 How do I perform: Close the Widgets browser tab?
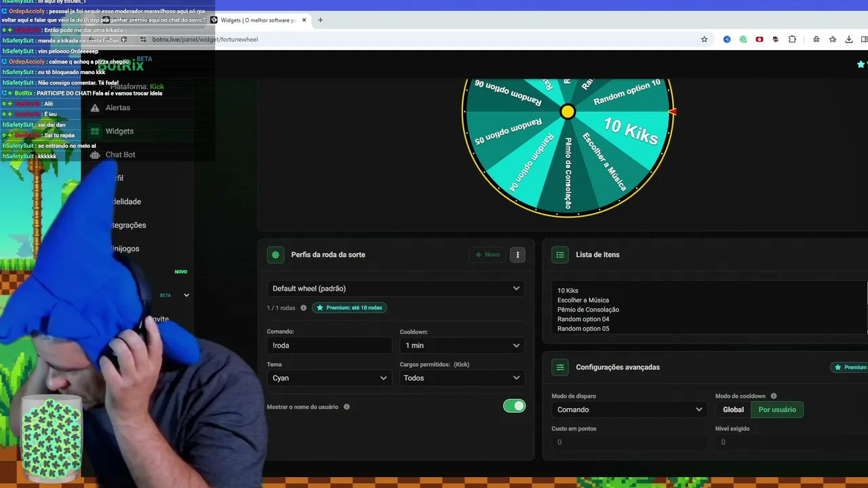click(304, 20)
